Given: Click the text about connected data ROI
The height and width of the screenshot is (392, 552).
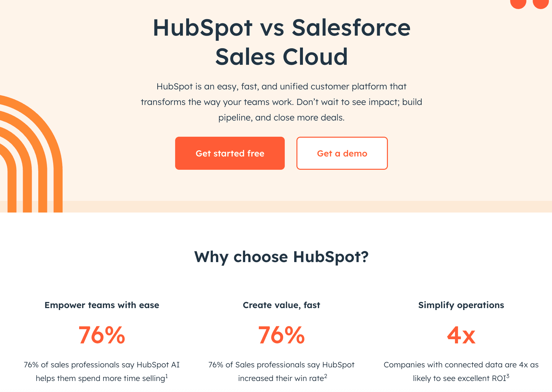Looking at the screenshot, I should (x=461, y=371).
